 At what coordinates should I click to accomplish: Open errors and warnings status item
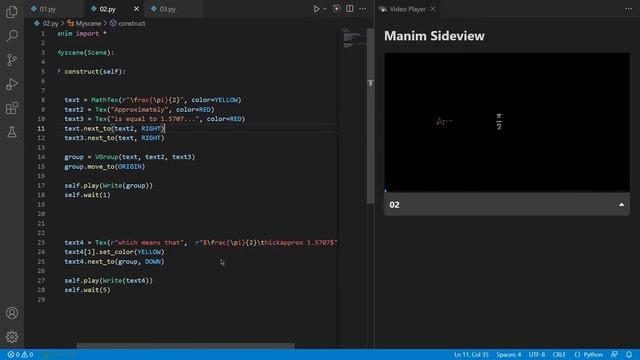click(x=20, y=355)
